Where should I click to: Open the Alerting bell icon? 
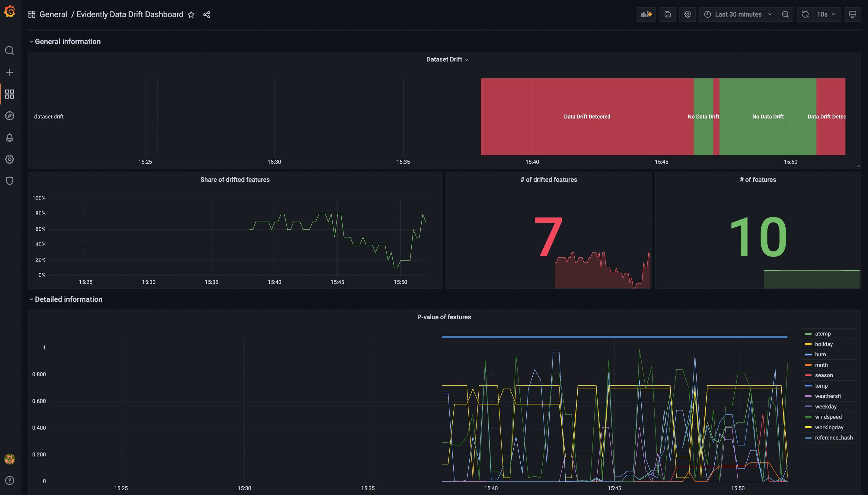(10, 137)
